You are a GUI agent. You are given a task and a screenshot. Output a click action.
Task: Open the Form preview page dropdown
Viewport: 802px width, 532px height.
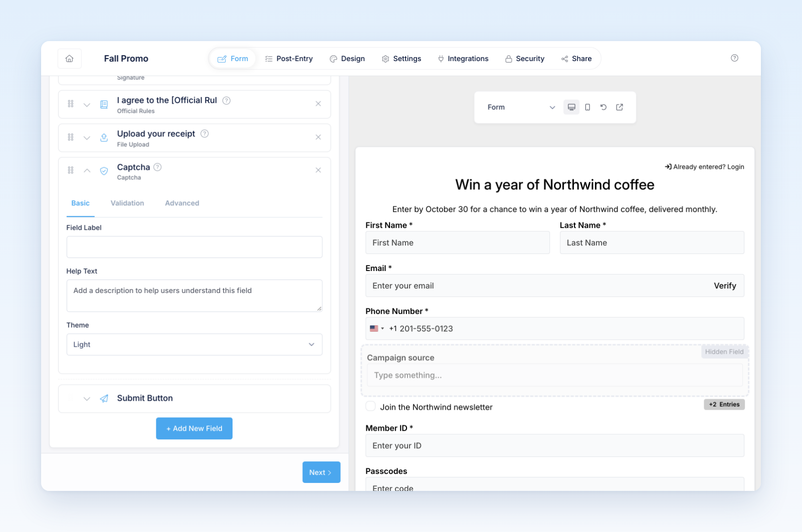pos(521,107)
